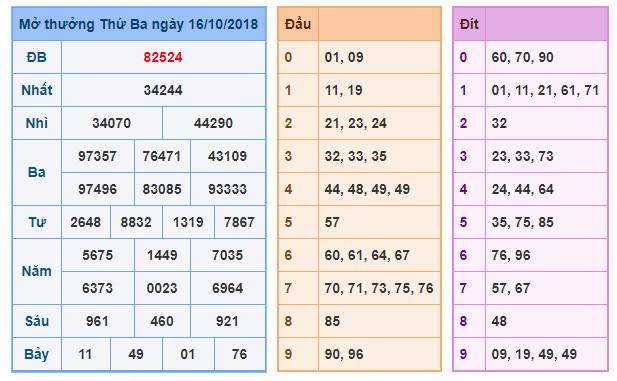
Task: Select the ĐB prize number 82524
Action: (x=163, y=57)
